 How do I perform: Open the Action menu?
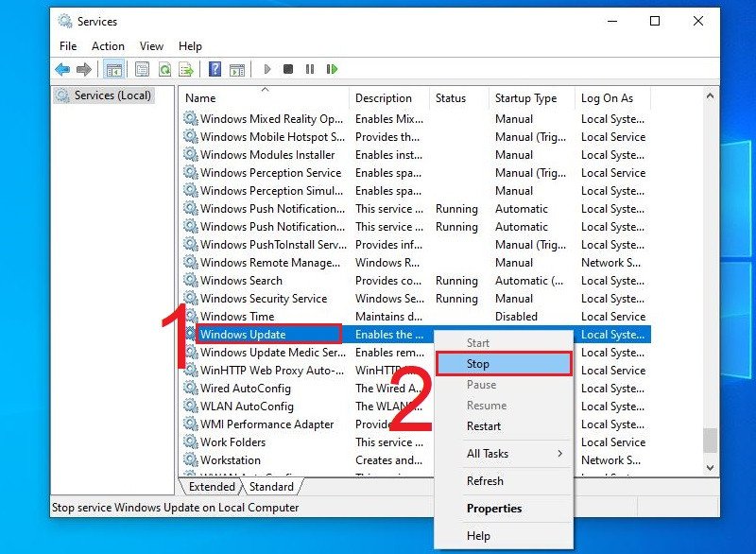click(108, 45)
